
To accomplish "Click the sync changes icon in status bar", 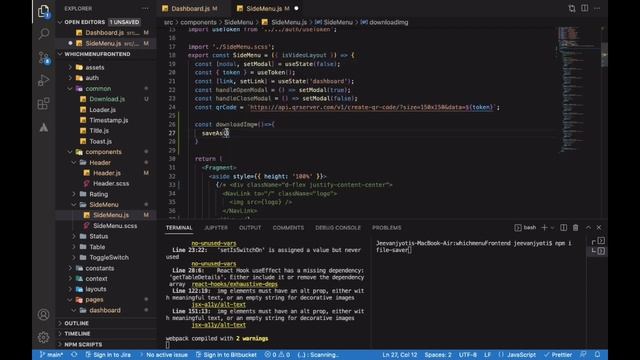I will (x=74, y=354).
